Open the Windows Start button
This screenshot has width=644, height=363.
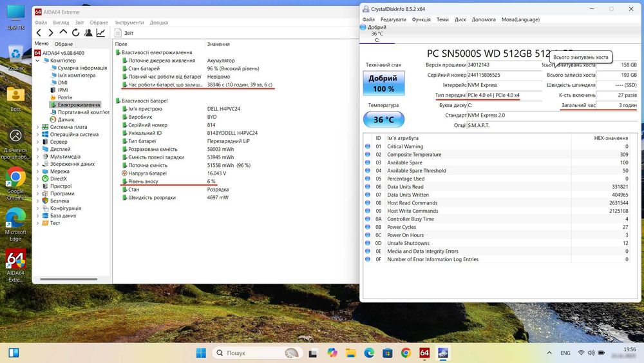click(201, 353)
